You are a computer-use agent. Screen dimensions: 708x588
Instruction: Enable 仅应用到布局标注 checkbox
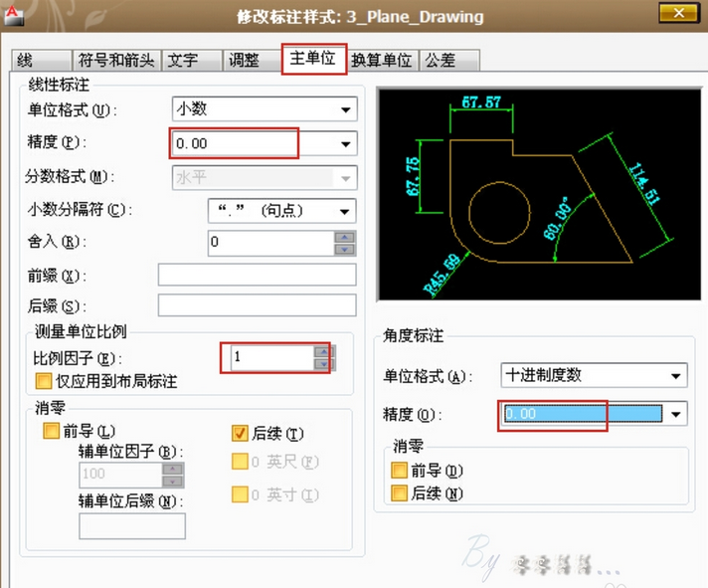[x=43, y=380]
